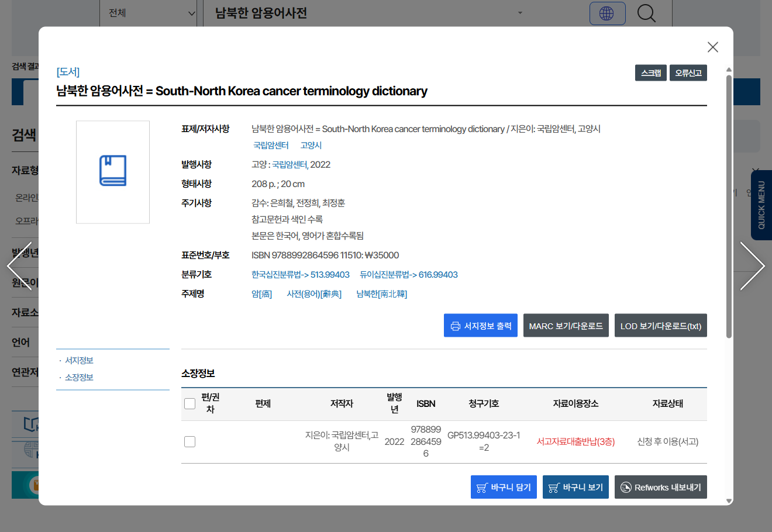The image size is (772, 532).
Task: Click the book cover placeholder image
Action: (113, 172)
